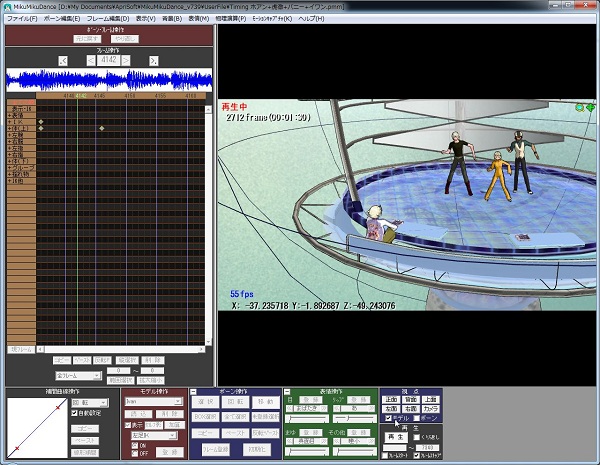Click the 正面 front view button

coord(391,400)
